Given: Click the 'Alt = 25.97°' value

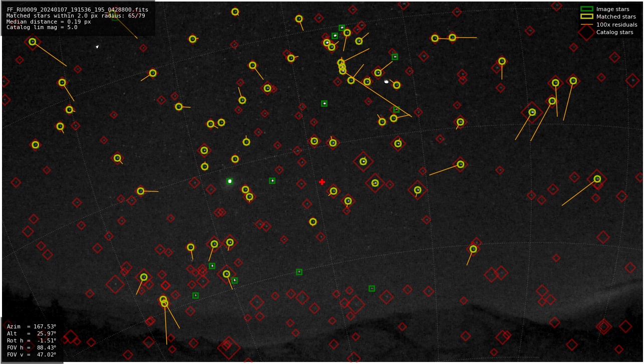Looking at the screenshot, I should 32,333.
